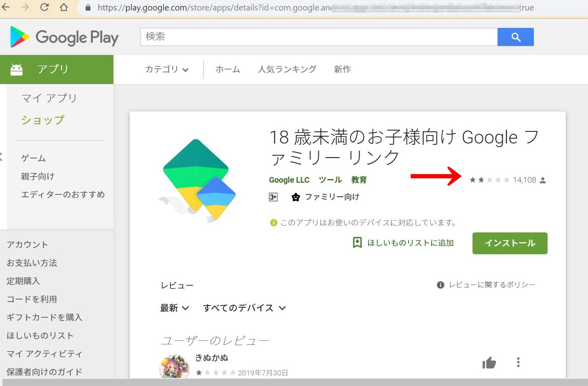Click the ファミリー向け label text
The width and height of the screenshot is (588, 386).
332,197
